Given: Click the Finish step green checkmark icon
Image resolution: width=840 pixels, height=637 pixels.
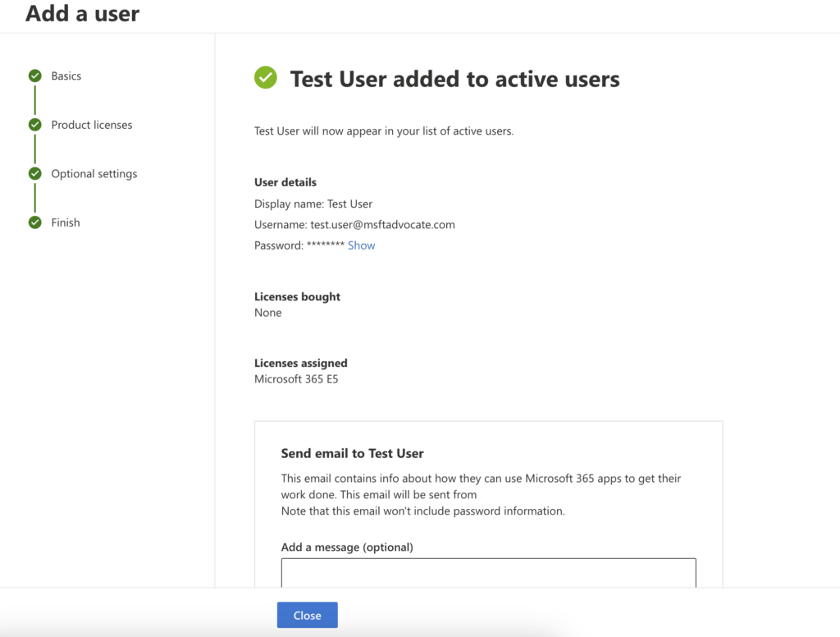Looking at the screenshot, I should tap(34, 222).
